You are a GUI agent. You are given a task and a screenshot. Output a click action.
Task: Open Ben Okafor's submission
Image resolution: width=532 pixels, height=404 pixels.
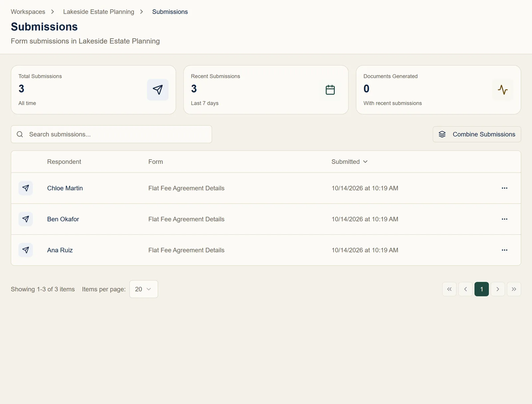pos(63,219)
